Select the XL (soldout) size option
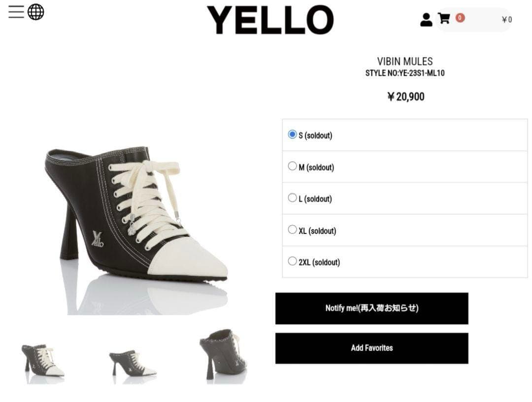This screenshot has width=532, height=402. tap(292, 229)
